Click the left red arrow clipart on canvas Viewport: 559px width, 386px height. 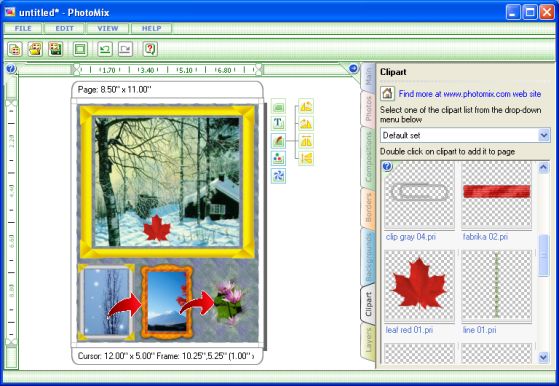125,305
